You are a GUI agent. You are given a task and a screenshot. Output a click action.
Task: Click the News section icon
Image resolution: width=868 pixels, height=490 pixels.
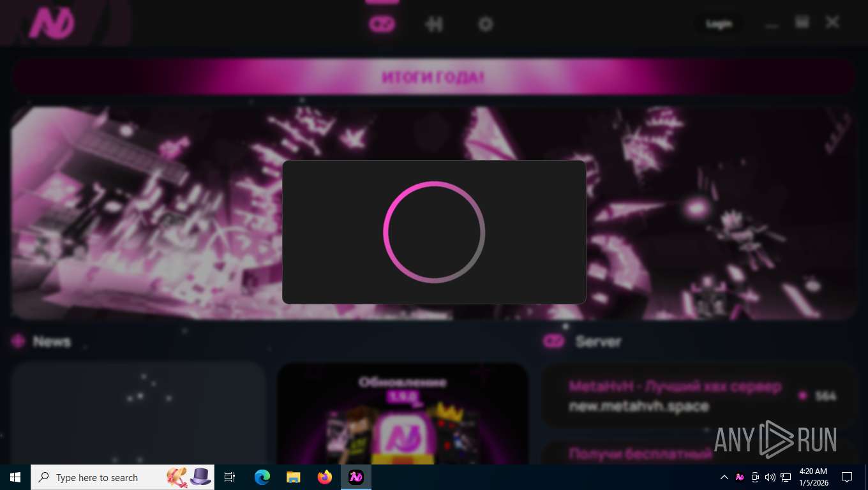[18, 341]
